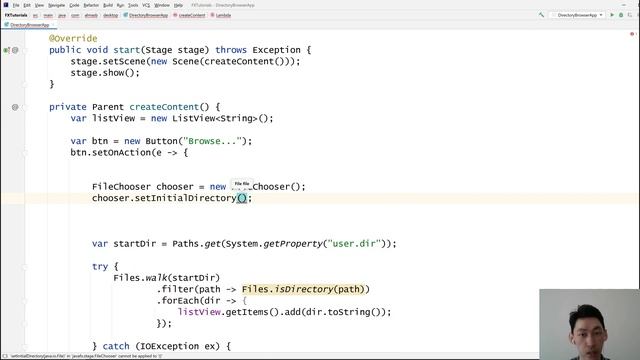Click the gutter marker beside createContent method
The width and height of the screenshot is (640, 360).
(15, 107)
